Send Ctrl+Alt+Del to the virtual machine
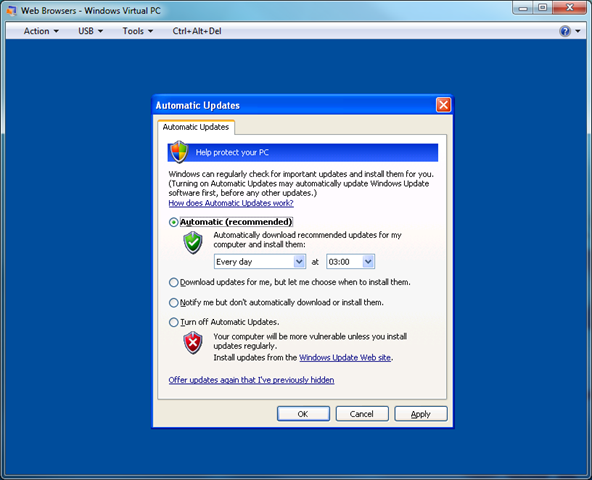Image resolution: width=592 pixels, height=480 pixels. click(x=197, y=31)
